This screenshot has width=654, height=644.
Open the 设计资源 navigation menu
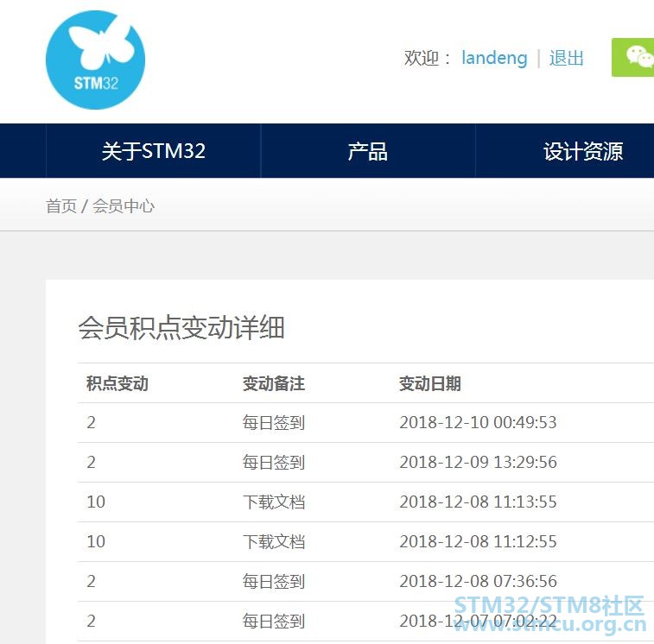tap(582, 151)
